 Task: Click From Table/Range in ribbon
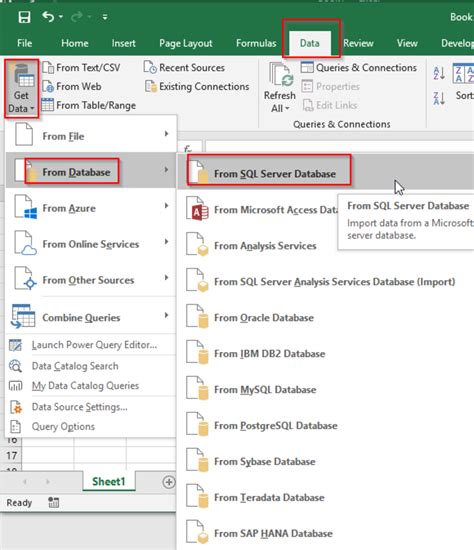click(x=89, y=105)
